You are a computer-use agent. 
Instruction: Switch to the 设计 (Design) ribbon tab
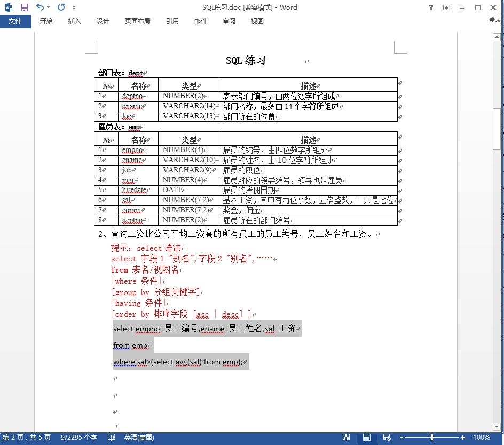(103, 21)
